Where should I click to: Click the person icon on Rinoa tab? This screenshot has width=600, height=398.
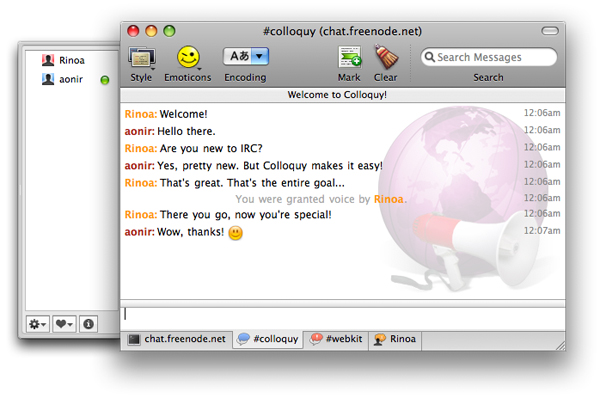pos(380,339)
